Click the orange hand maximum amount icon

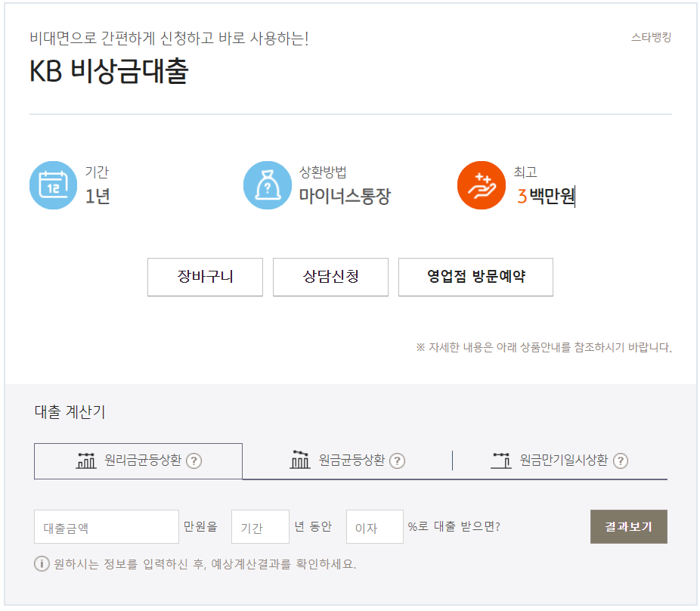pos(482,185)
